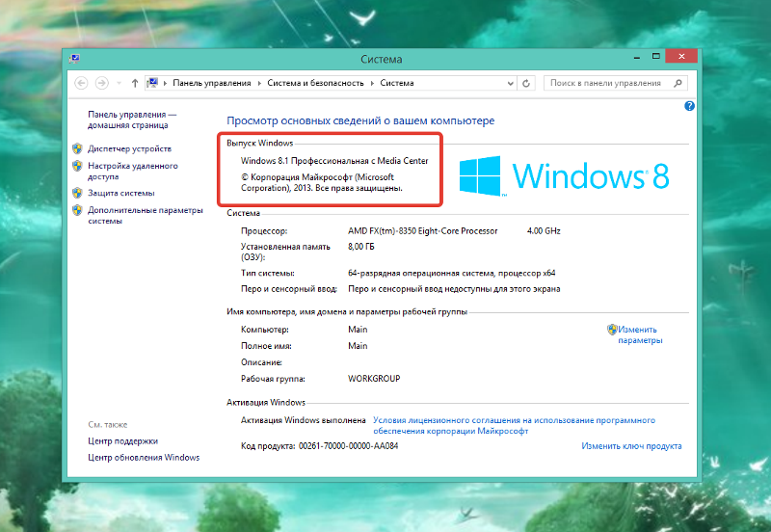Click 'Windows 8.1 Профессиональная с Media Center' text
This screenshot has height=532, width=771.
(x=334, y=161)
